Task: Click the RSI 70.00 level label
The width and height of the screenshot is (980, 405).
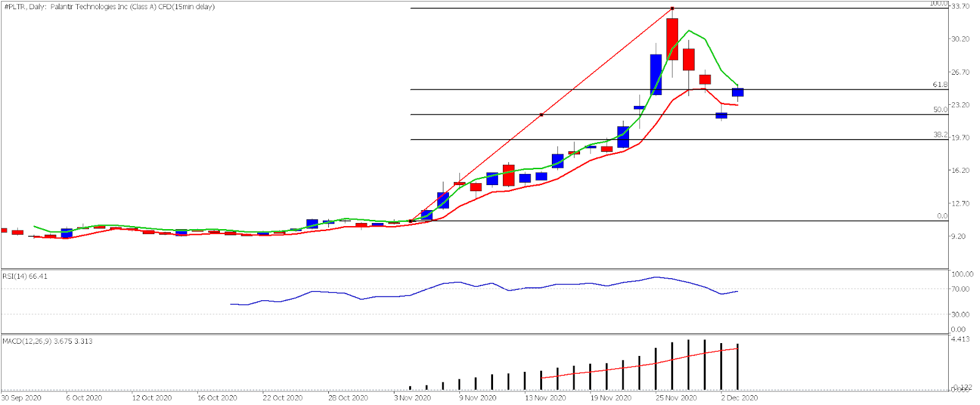Action: [960, 289]
